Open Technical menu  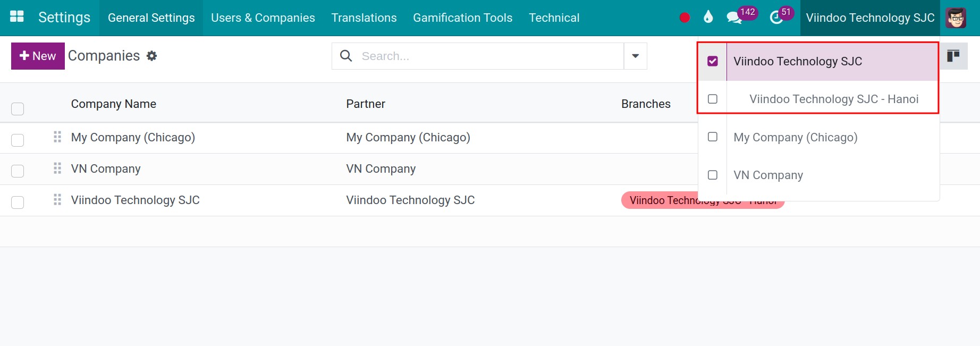tap(554, 18)
